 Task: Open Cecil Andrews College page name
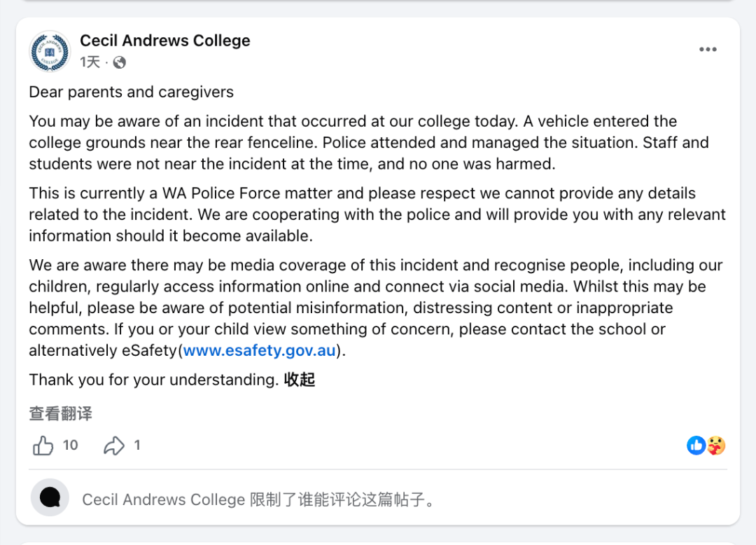165,41
